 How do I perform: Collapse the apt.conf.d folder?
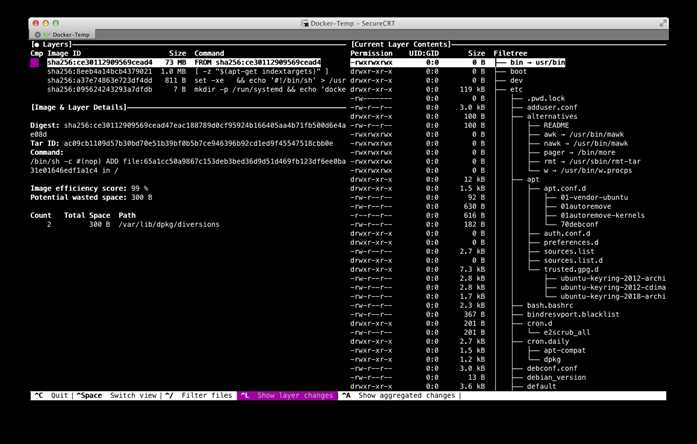click(x=565, y=188)
